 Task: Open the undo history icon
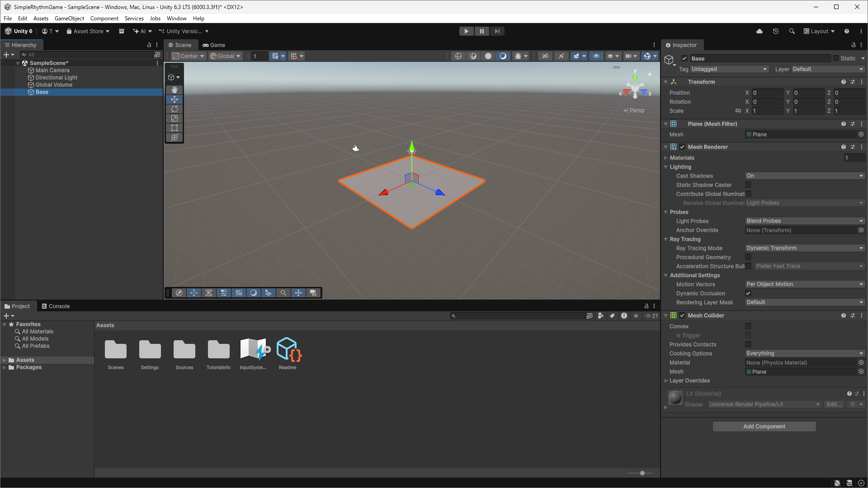tap(776, 31)
